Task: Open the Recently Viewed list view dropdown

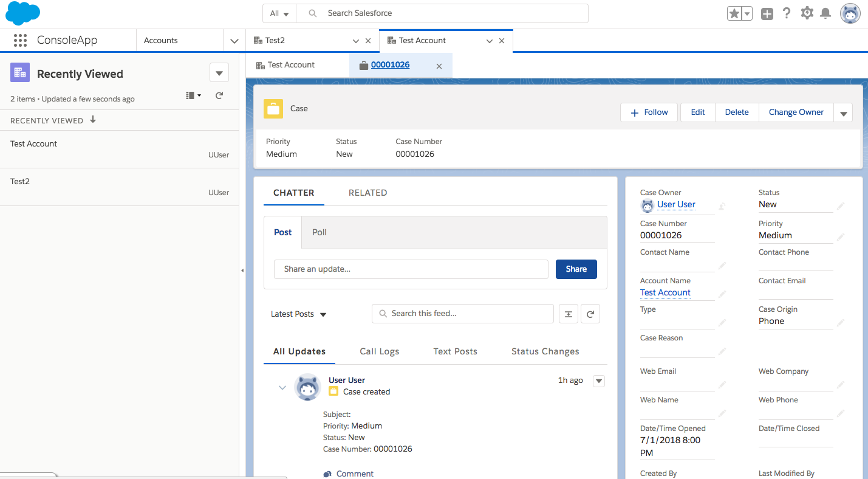Action: 219,73
